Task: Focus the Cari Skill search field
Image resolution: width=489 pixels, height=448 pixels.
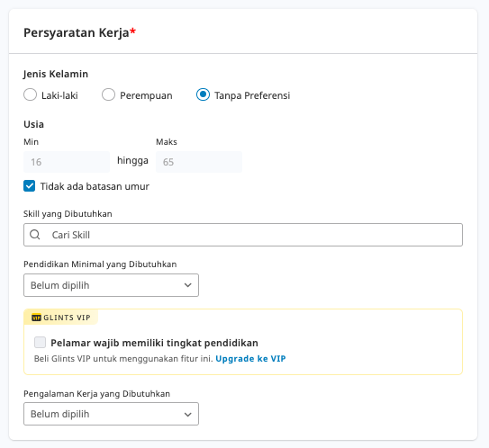Action: 243,235
